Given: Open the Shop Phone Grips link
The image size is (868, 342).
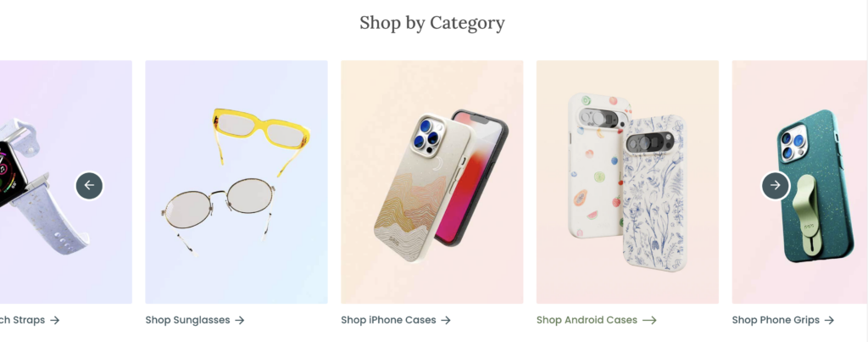Looking at the screenshot, I should pos(782,320).
